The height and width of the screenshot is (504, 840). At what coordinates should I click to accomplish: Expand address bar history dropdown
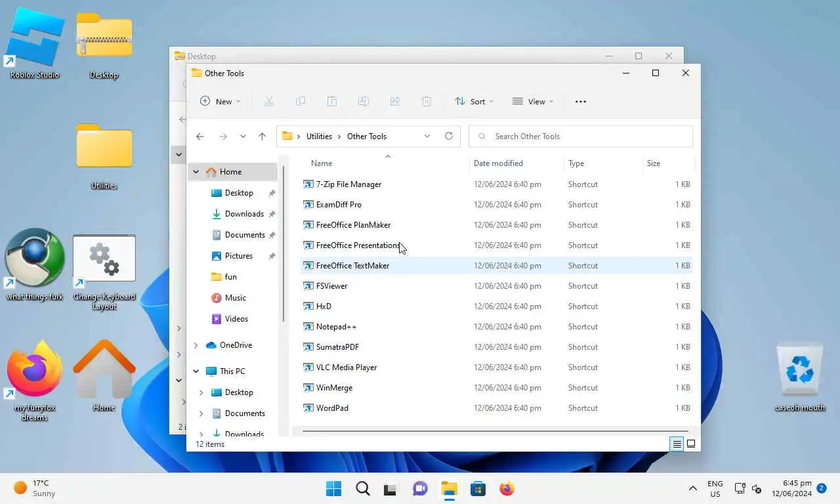(427, 136)
